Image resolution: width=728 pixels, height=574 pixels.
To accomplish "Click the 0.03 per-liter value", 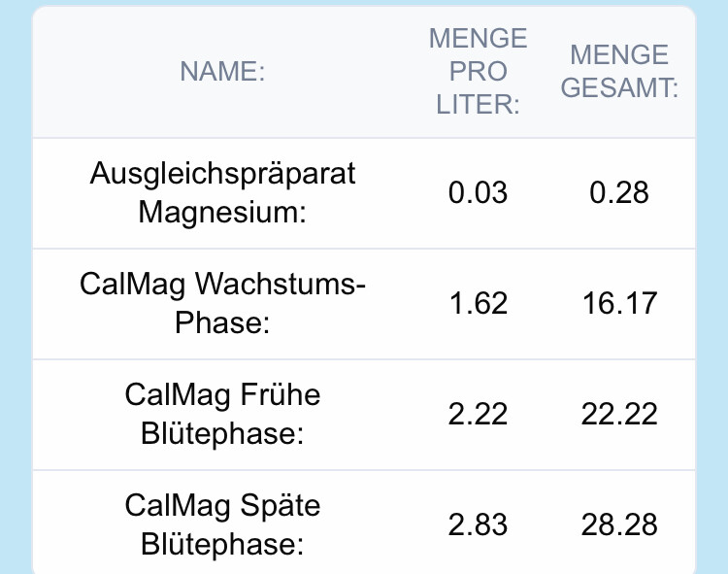I will [478, 192].
